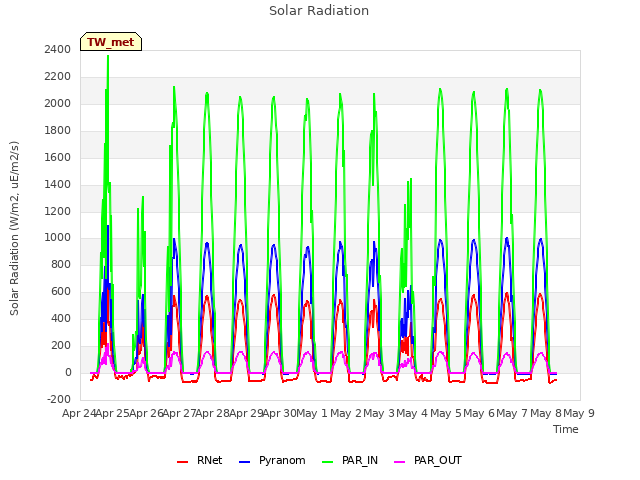Click the May 1 date tick label
The width and height of the screenshot is (640, 480).
click(x=312, y=413)
